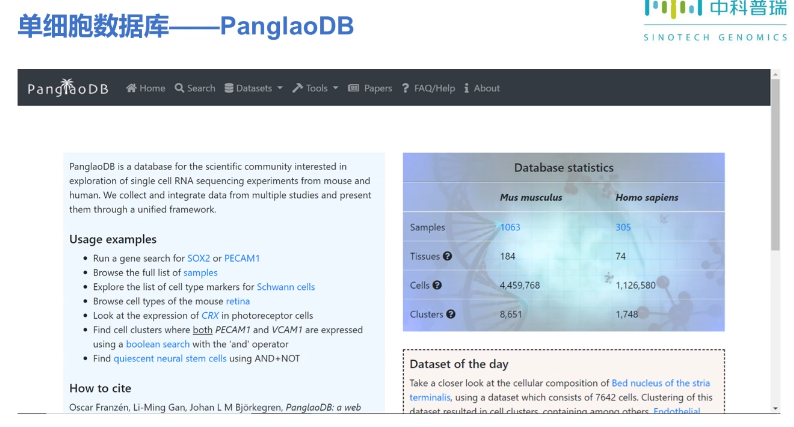Open the boolean search link

coord(158,344)
